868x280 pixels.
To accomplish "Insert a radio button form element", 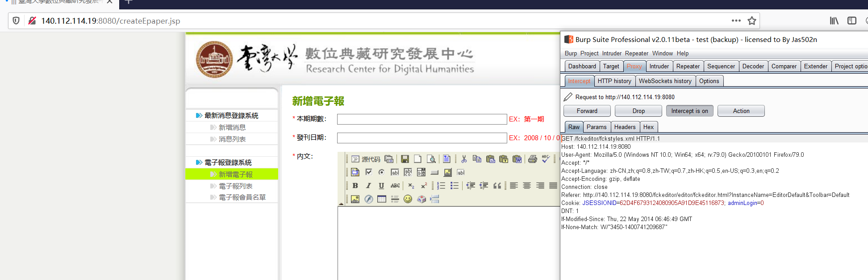I will point(381,172).
